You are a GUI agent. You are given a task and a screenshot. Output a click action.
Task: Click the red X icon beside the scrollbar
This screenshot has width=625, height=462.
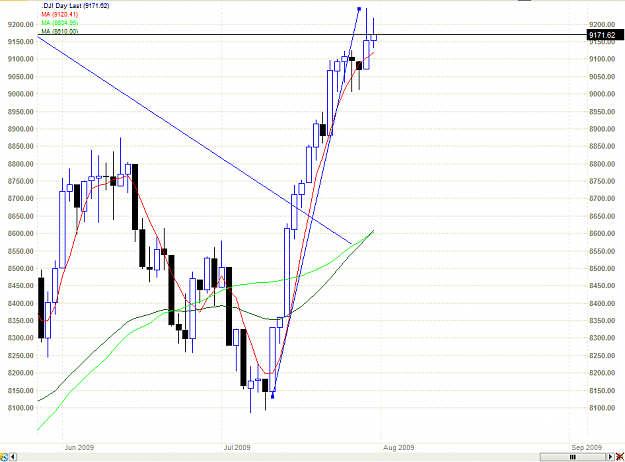(x=620, y=457)
